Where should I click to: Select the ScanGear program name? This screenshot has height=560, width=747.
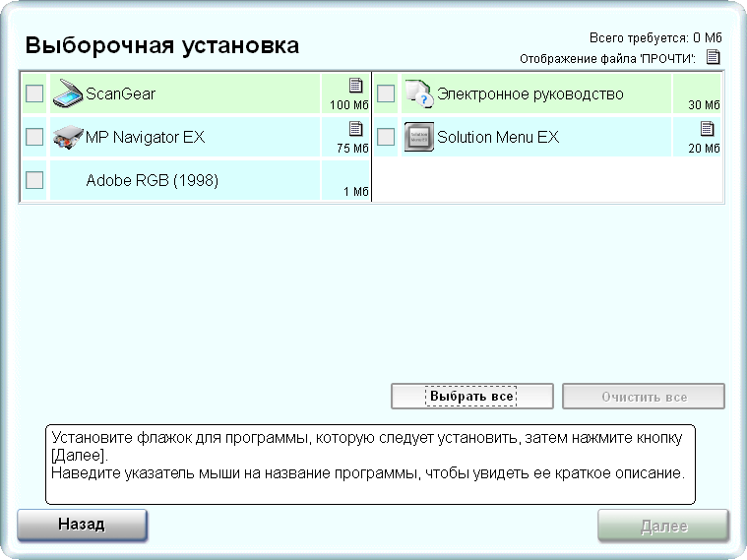click(120, 93)
